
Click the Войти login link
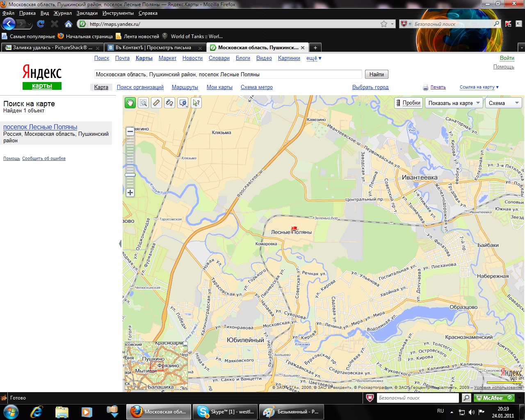pos(507,58)
